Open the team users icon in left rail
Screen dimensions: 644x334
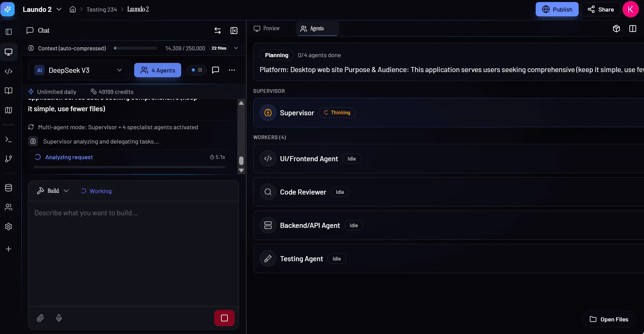(9, 207)
